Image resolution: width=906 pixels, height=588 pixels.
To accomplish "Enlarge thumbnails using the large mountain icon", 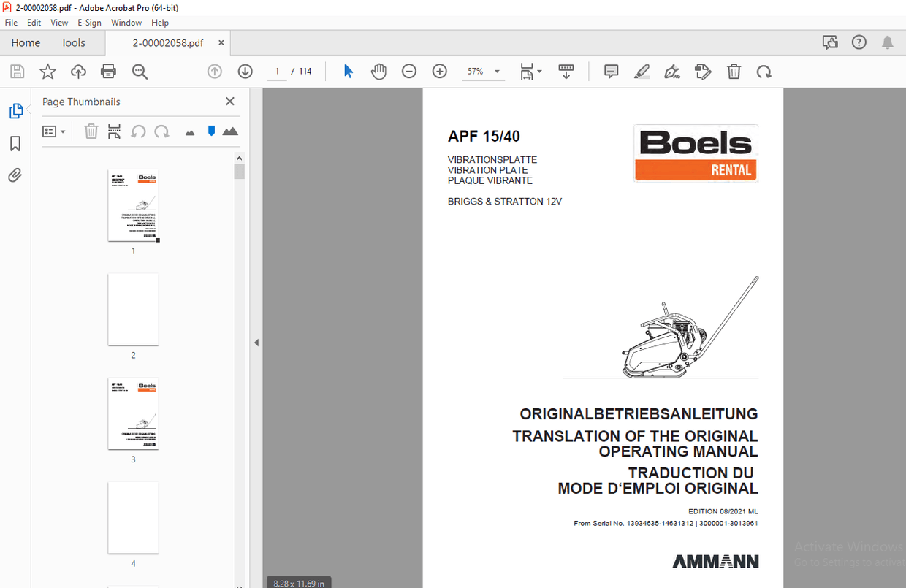I will pos(230,131).
